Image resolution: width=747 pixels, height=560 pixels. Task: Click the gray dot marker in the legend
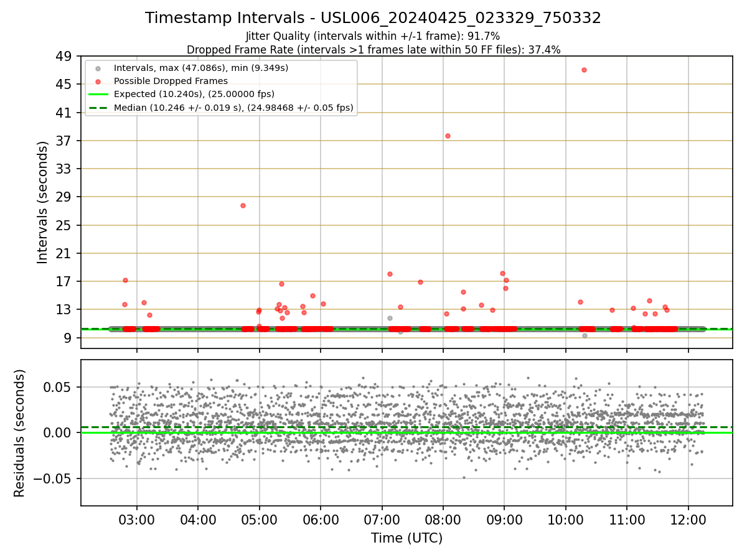pos(98,68)
